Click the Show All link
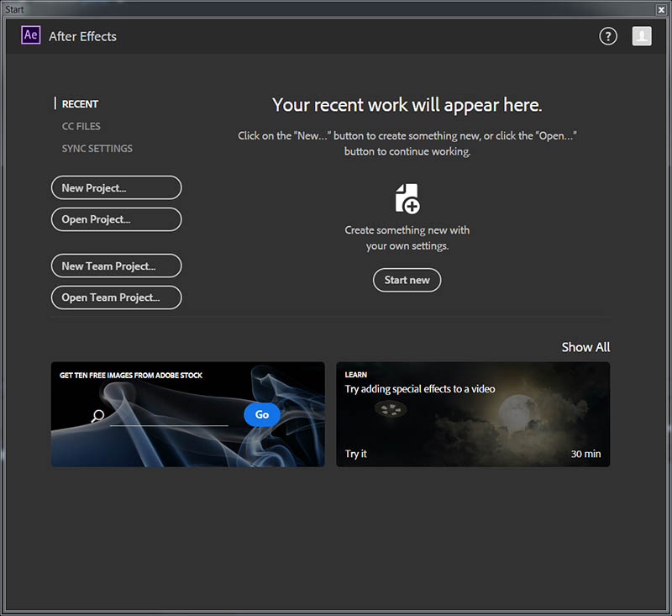 tap(585, 347)
